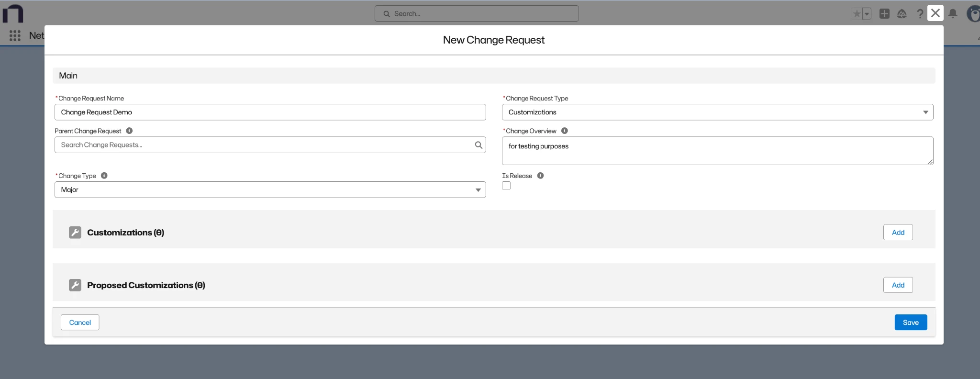980x379 pixels.
Task: Open the Change Type Major dropdown
Action: (270, 189)
